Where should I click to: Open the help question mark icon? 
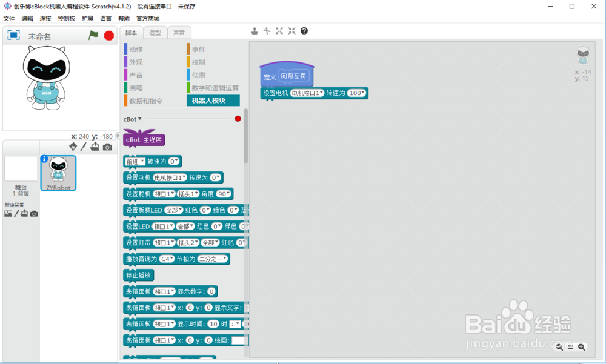pyautogui.click(x=304, y=30)
